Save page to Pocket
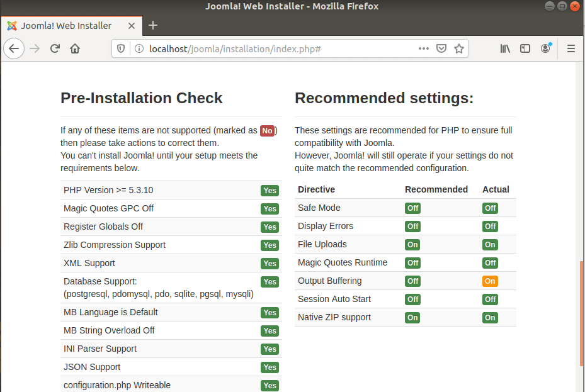Screen dimensions: 585x392 click(441, 48)
